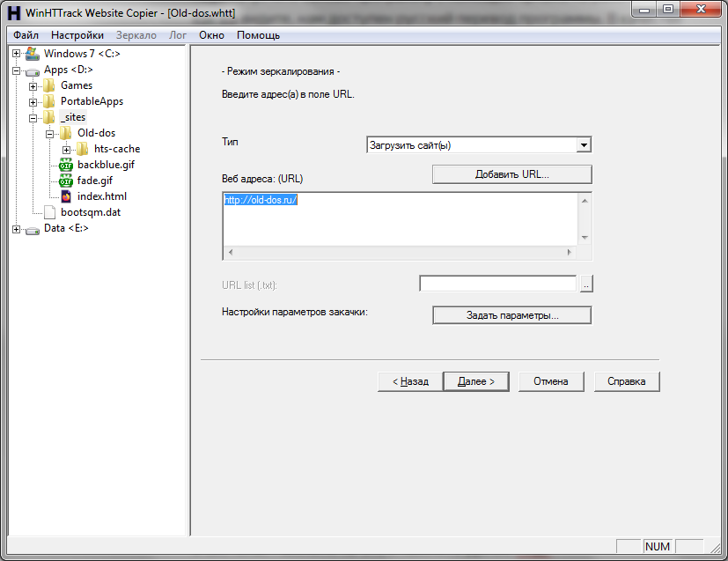Select the Data E: drive icon
The image size is (728, 561).
[x=33, y=230]
